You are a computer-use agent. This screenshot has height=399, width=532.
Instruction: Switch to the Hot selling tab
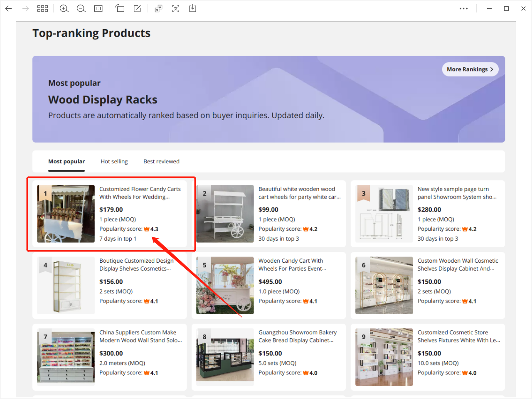(114, 162)
